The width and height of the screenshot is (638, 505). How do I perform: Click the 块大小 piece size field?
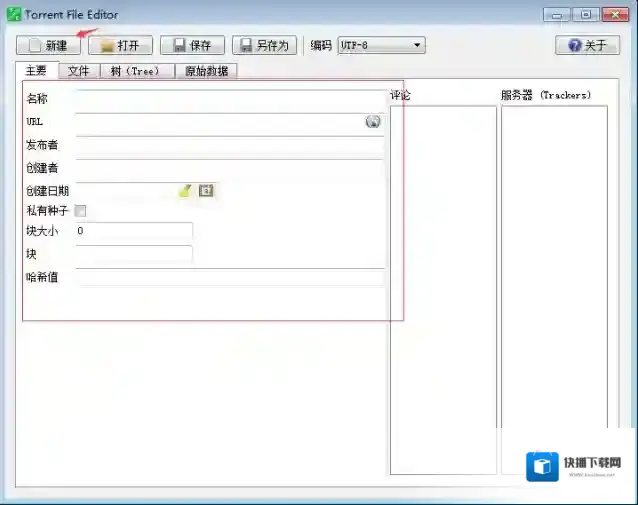133,231
